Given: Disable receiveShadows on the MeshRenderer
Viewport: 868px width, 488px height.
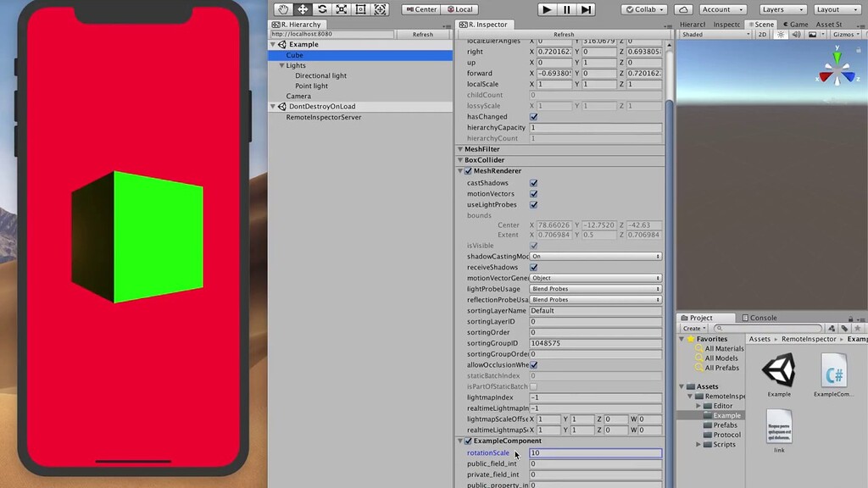Looking at the screenshot, I should click(x=535, y=266).
